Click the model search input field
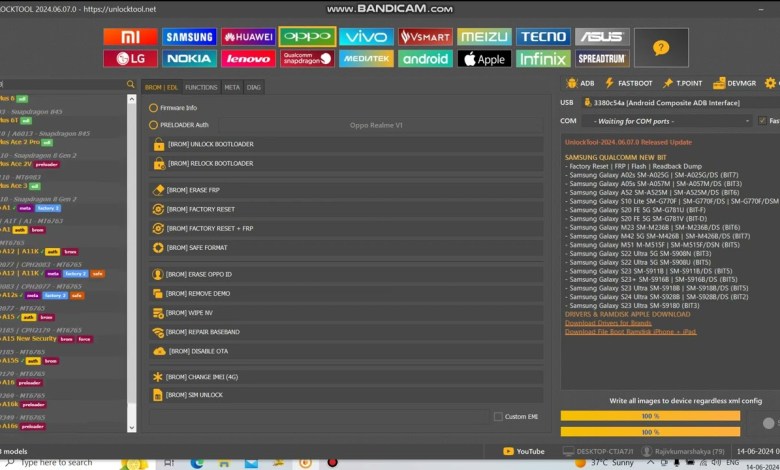 click(62, 84)
